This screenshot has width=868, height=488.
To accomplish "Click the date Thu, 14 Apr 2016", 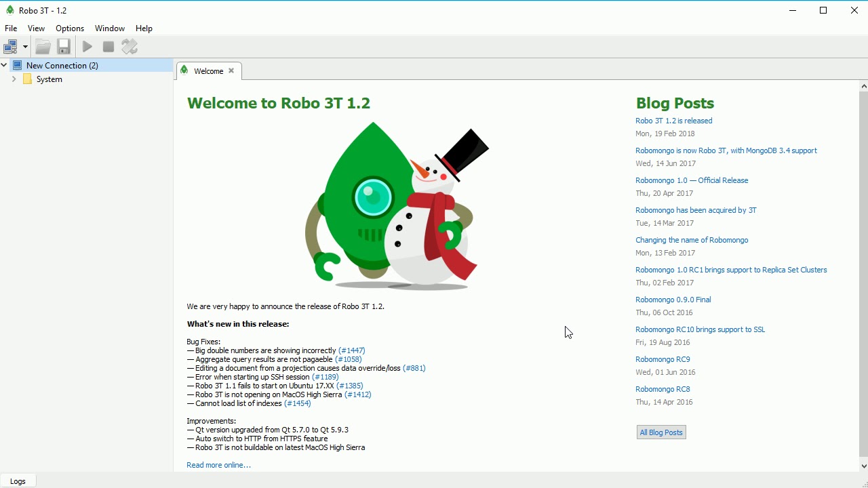I will click(x=664, y=402).
